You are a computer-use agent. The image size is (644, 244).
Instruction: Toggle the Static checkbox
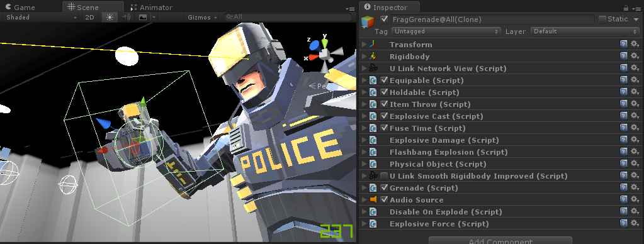(602, 19)
